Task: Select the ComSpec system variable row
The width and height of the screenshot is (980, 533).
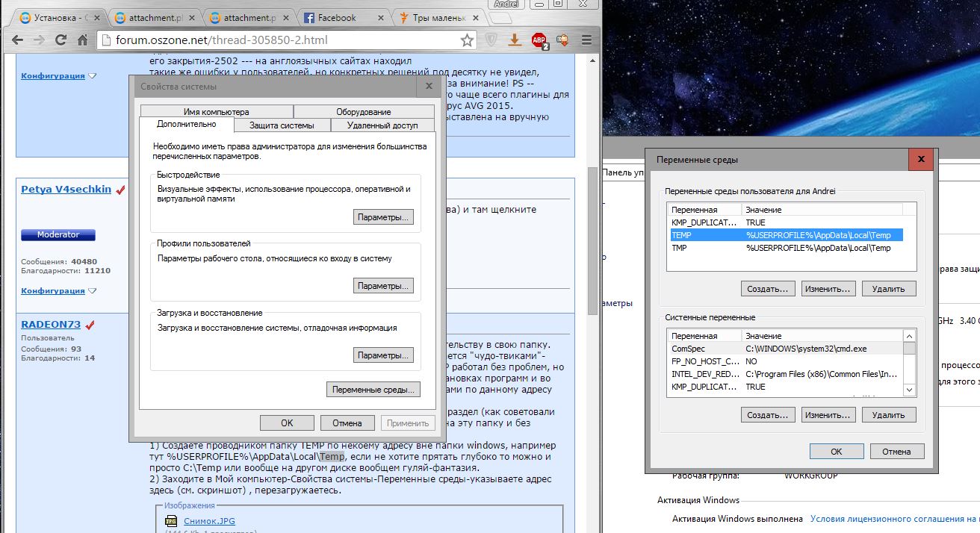Action: click(x=785, y=349)
